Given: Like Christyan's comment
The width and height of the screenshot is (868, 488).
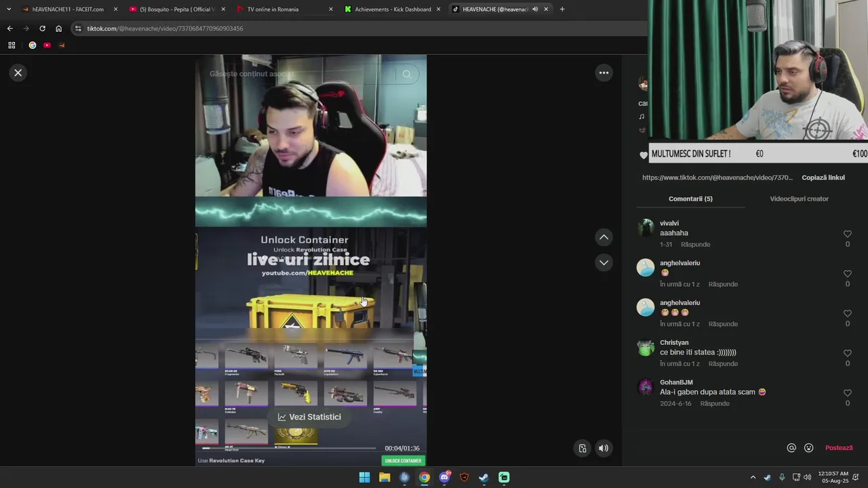Looking at the screenshot, I should pos(847,353).
